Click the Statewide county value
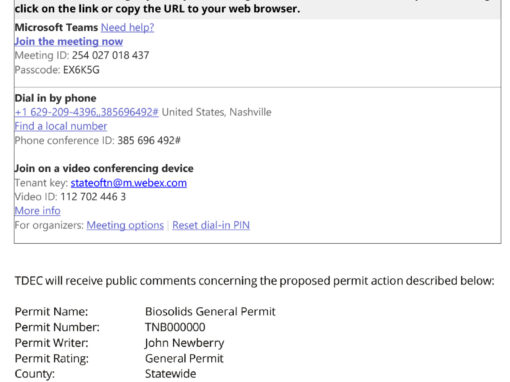The height and width of the screenshot is (382, 510). [x=170, y=374]
